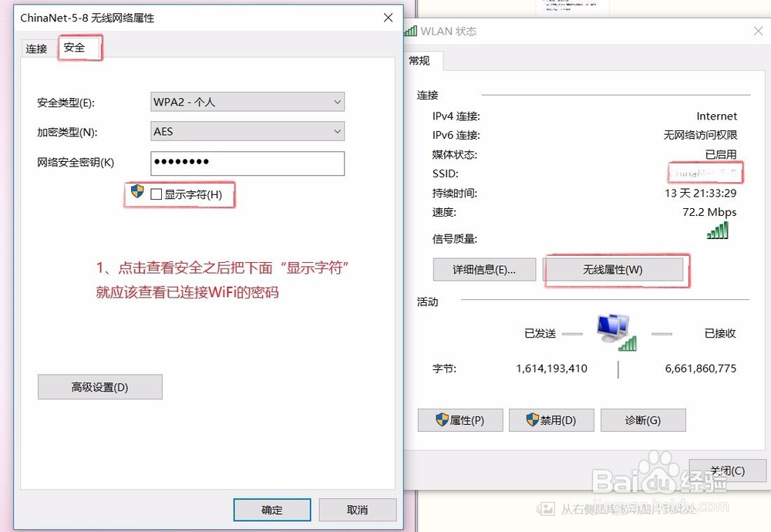This screenshot has height=532, width=771.
Task: Click the shield icon on 禁用(D) button
Action: [x=533, y=419]
